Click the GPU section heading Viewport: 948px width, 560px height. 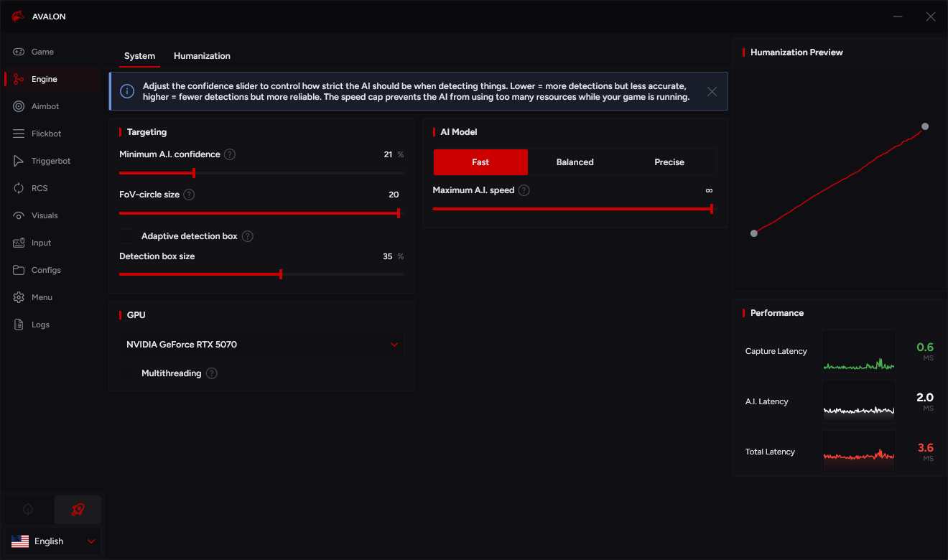136,315
